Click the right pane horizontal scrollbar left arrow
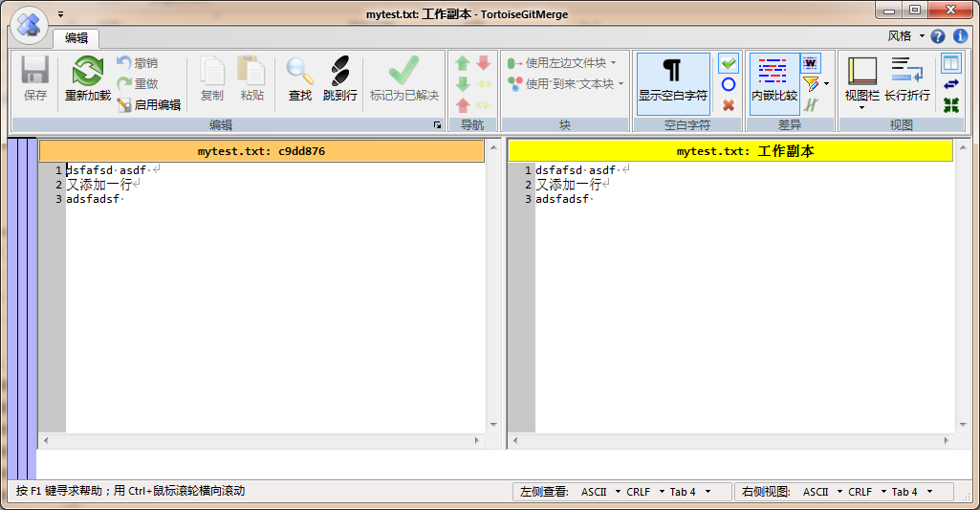 [x=515, y=440]
